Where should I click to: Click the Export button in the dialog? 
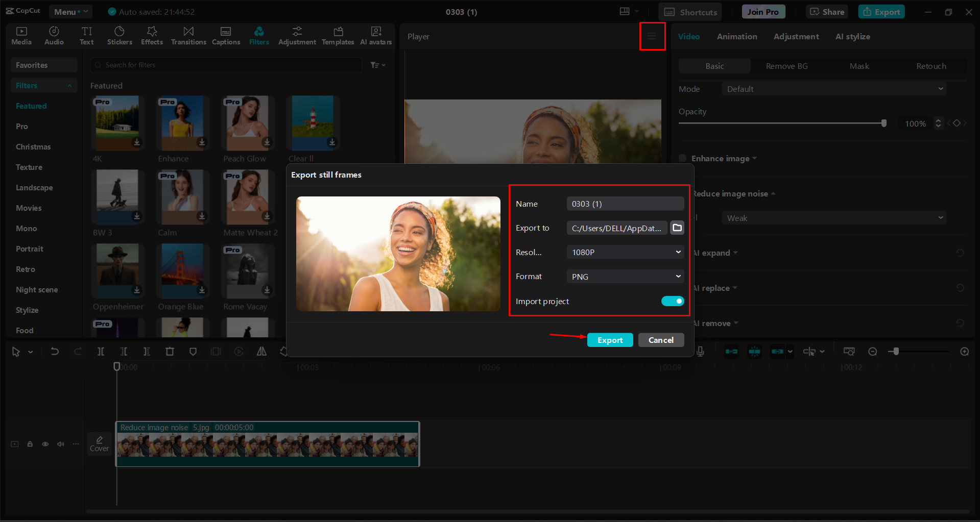click(610, 339)
